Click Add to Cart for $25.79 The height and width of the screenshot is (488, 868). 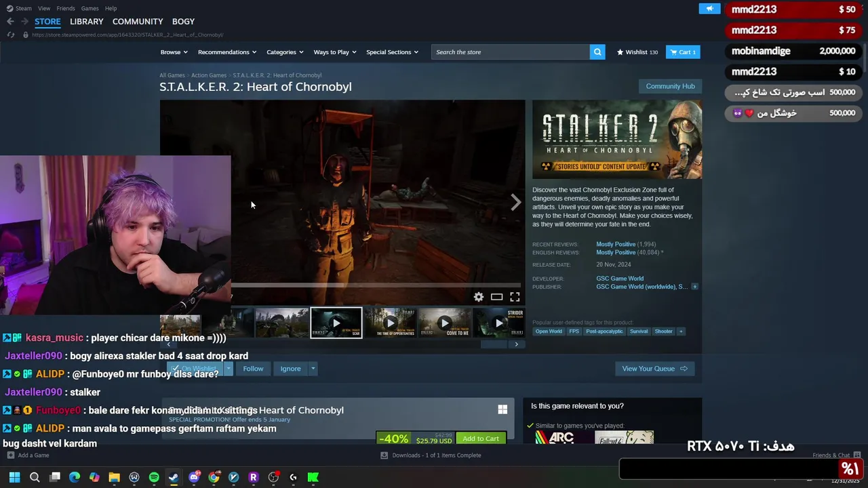(481, 439)
